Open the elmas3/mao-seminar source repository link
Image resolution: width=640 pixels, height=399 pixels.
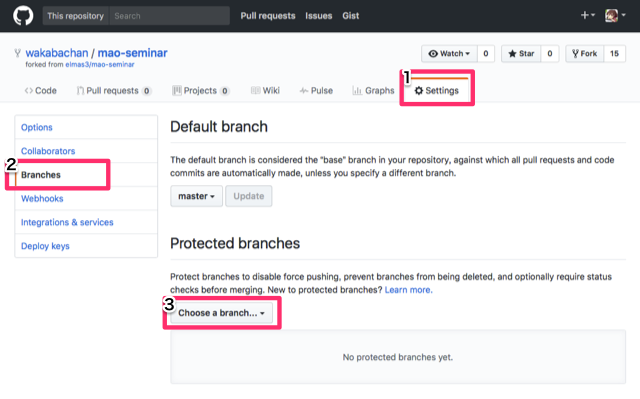[x=100, y=64]
